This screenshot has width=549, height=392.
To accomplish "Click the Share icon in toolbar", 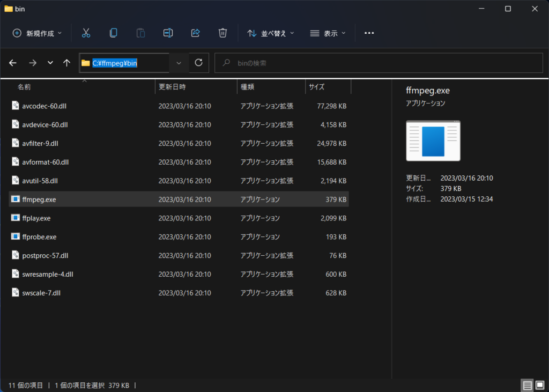I will (195, 33).
